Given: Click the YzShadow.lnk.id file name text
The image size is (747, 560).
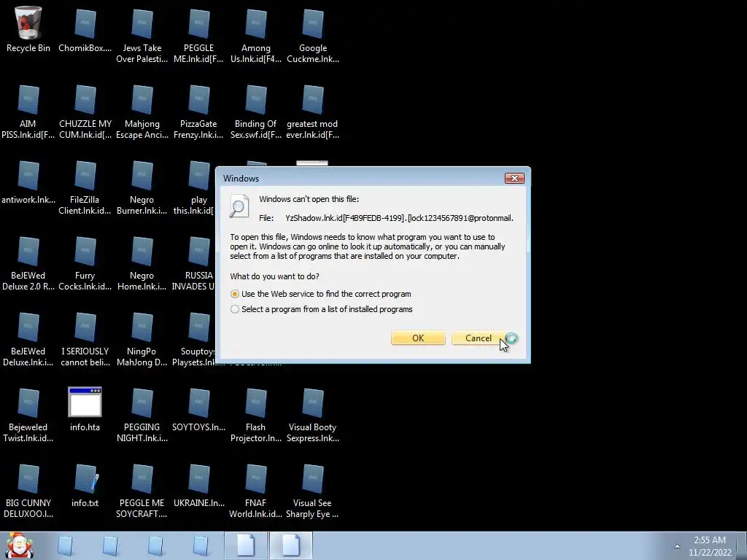Looking at the screenshot, I should click(399, 218).
